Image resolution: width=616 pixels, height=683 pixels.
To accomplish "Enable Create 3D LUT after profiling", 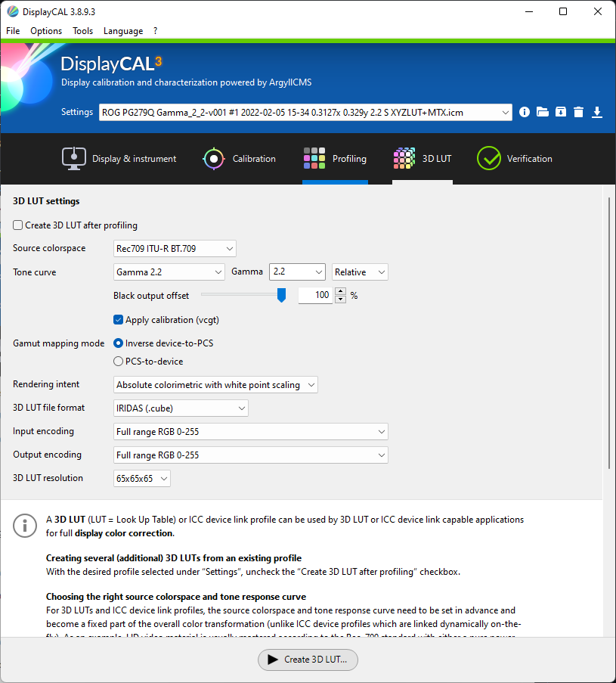I will point(18,225).
